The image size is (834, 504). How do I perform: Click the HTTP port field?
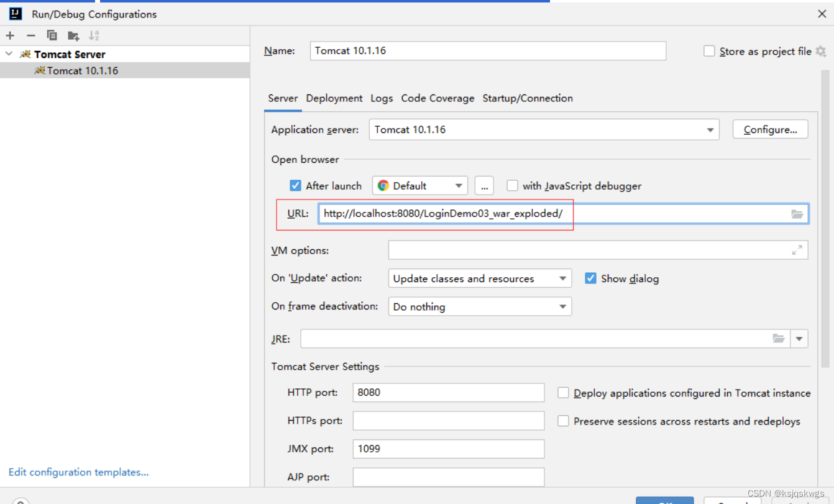click(x=449, y=393)
